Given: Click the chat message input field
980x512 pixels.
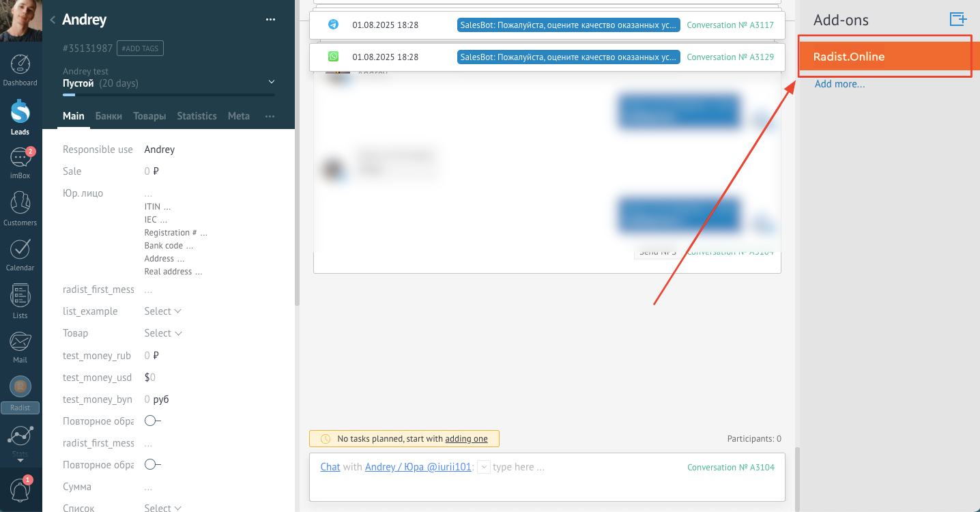Looking at the screenshot, I should pos(587,468).
